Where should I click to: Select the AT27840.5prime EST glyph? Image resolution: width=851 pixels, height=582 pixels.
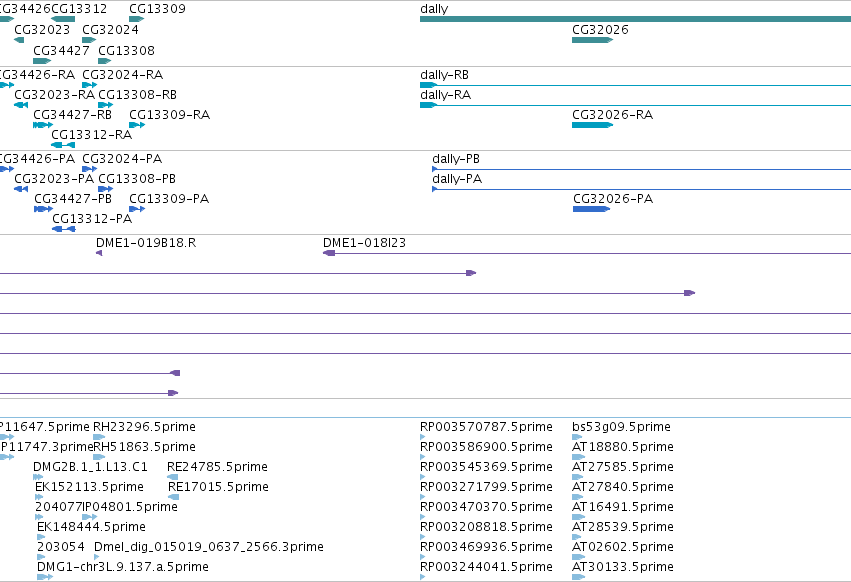click(x=577, y=497)
